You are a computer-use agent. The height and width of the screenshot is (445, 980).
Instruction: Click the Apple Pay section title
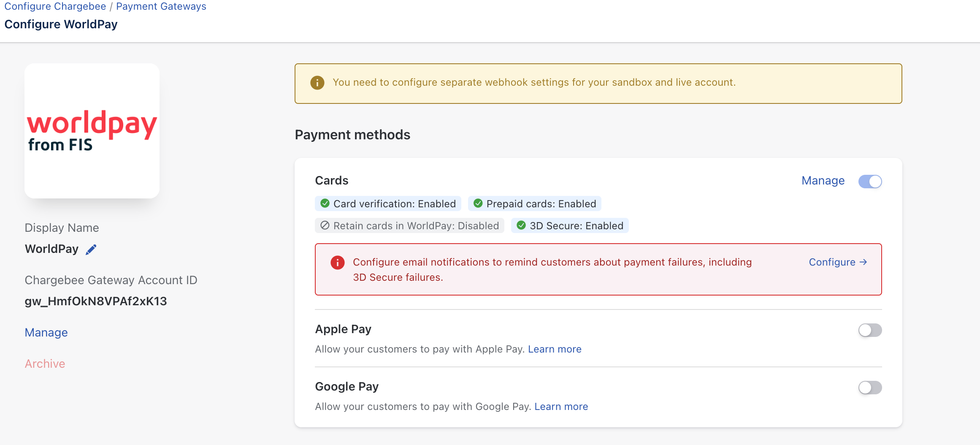point(343,329)
